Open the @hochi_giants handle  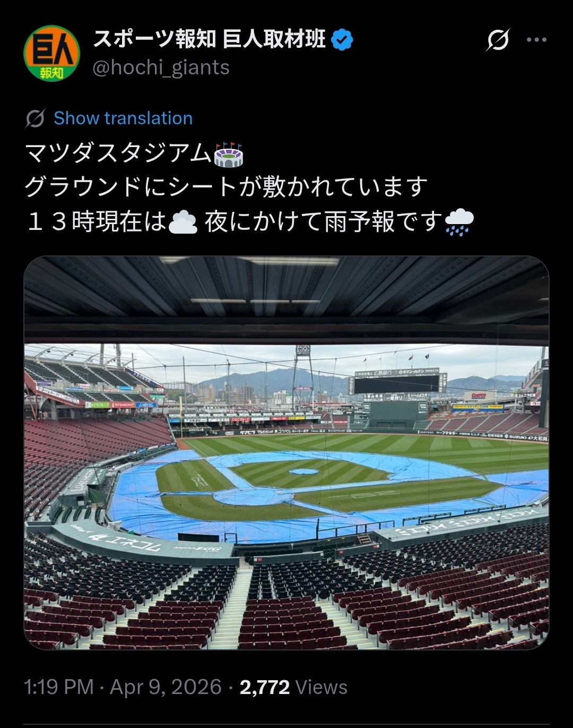pos(161,67)
